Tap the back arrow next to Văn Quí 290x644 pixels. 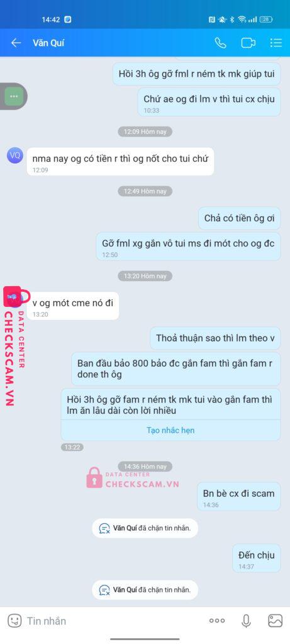(16, 43)
